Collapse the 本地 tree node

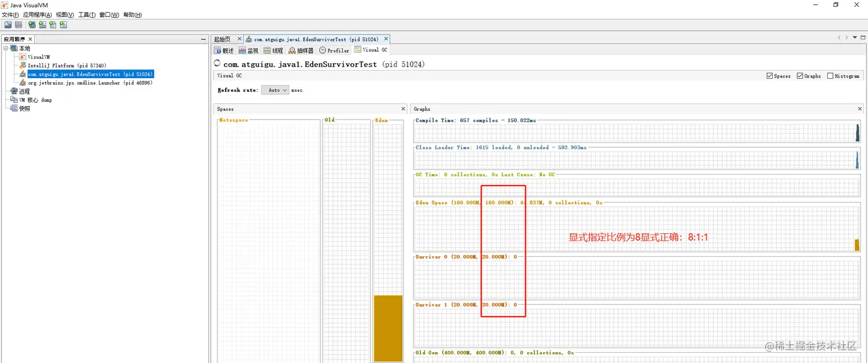coord(6,48)
